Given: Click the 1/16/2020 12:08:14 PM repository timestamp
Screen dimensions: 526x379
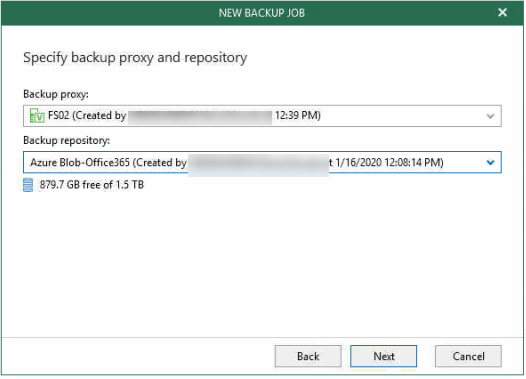Looking at the screenshot, I should [390, 163].
